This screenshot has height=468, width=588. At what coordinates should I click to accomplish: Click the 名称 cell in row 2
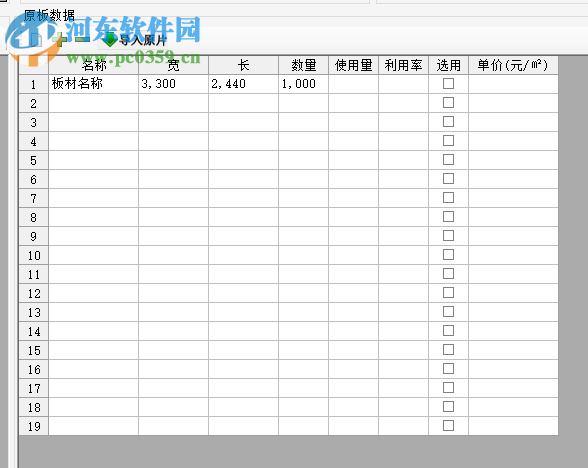click(x=94, y=103)
